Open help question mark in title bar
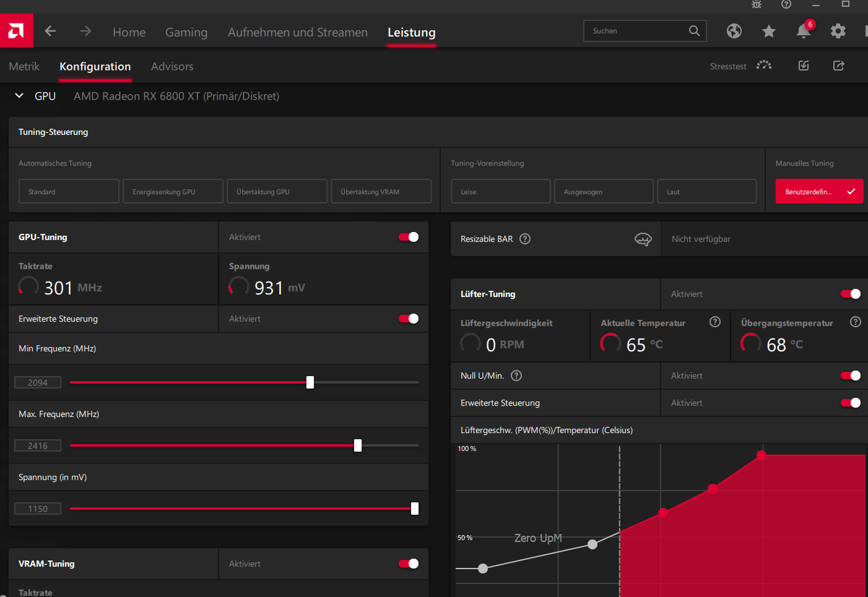This screenshot has width=868, height=597. click(x=786, y=4)
